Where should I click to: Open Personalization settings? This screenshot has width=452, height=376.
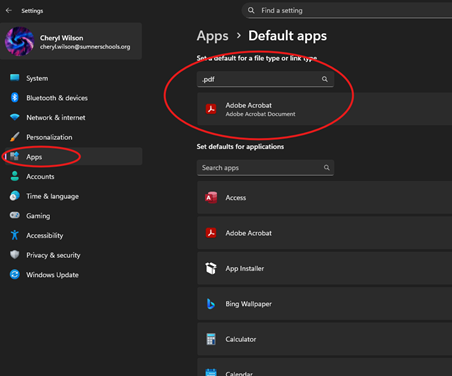coord(73,137)
